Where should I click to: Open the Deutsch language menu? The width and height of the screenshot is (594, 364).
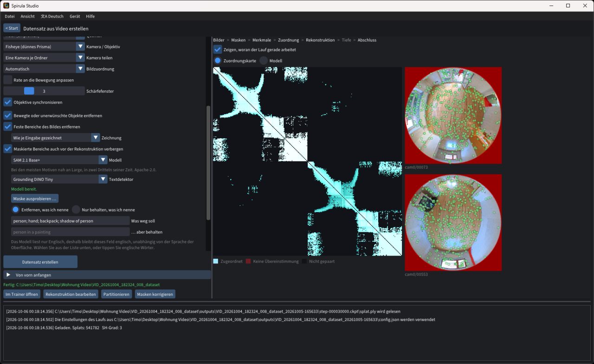coord(52,16)
